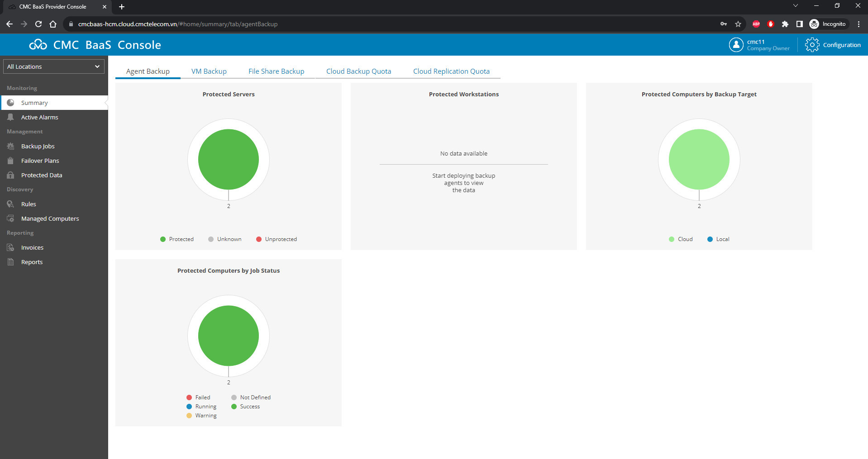
Task: Open the Cloud Backup Quota tab
Action: [358, 71]
